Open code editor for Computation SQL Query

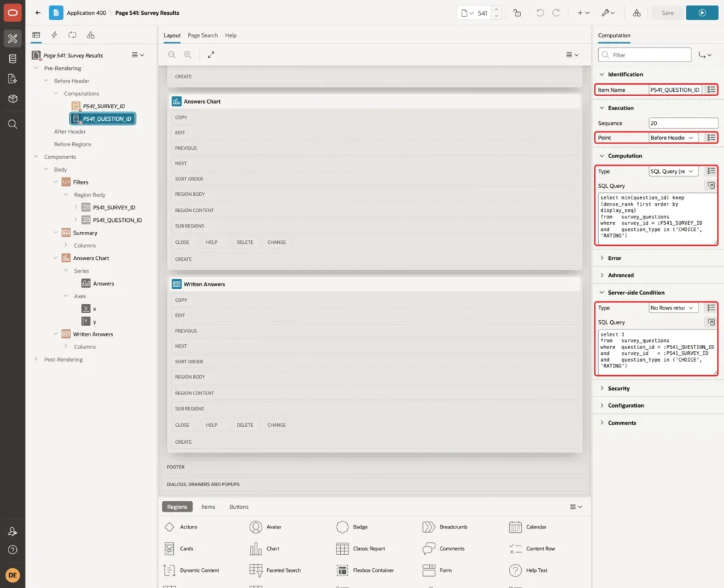711,186
